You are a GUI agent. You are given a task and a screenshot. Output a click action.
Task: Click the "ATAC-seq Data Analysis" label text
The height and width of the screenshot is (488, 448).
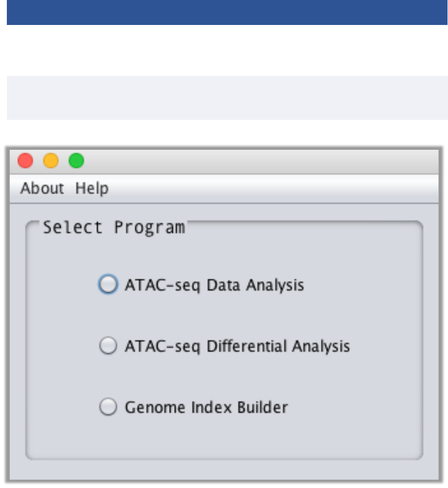tap(214, 285)
